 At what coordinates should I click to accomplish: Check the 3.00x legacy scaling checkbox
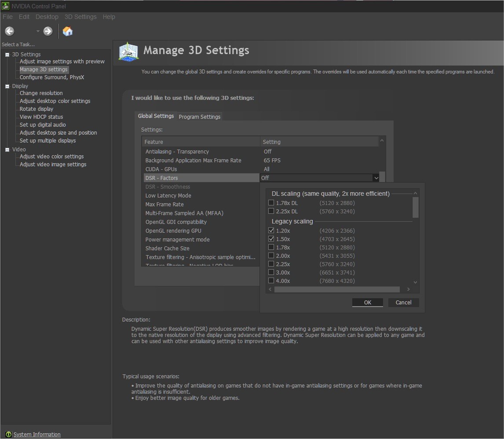tap(271, 272)
